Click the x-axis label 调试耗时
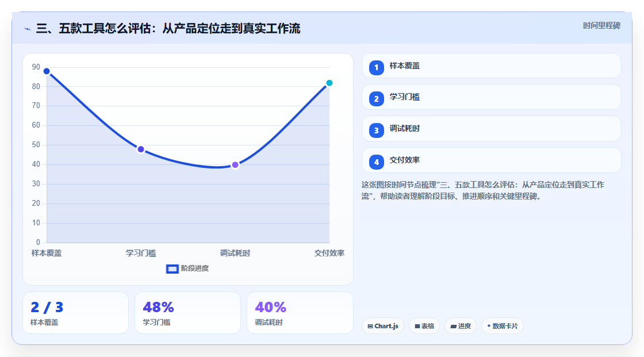This screenshot has width=644, height=357. point(235,253)
